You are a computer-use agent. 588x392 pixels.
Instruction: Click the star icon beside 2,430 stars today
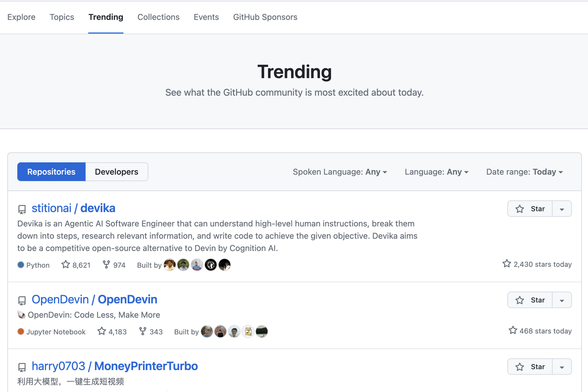[x=507, y=264]
